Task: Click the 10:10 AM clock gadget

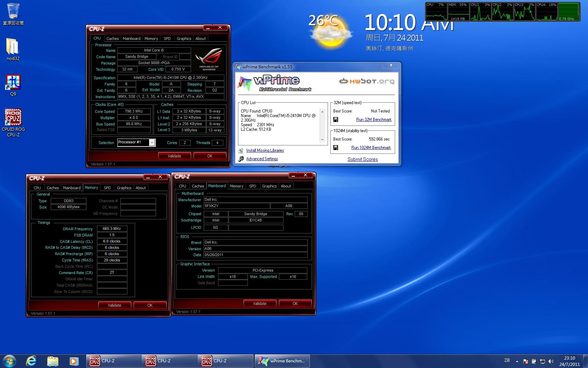Action: click(409, 22)
